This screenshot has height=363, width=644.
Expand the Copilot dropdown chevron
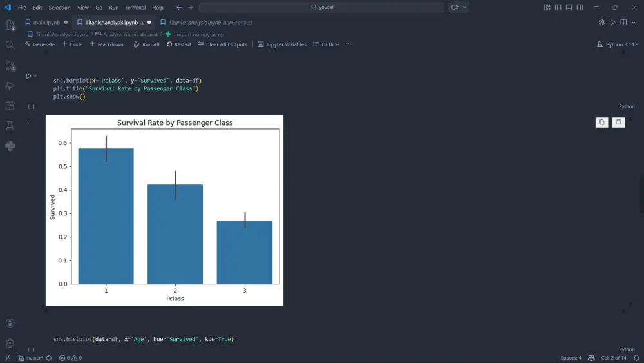coord(464,7)
